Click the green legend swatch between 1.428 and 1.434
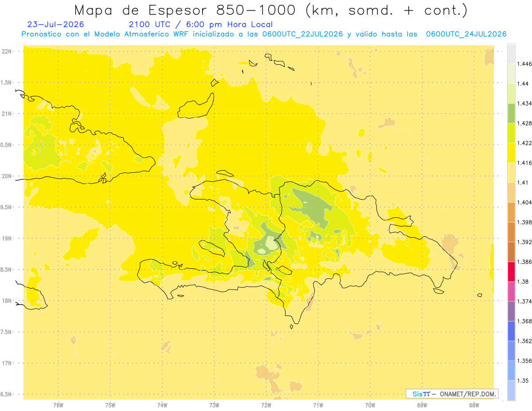The image size is (532, 411). pyautogui.click(x=511, y=113)
